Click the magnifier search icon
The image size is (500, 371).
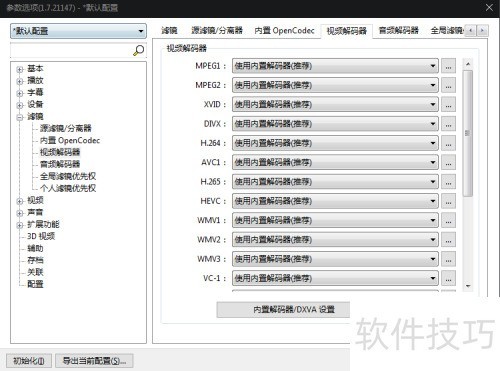click(x=139, y=50)
